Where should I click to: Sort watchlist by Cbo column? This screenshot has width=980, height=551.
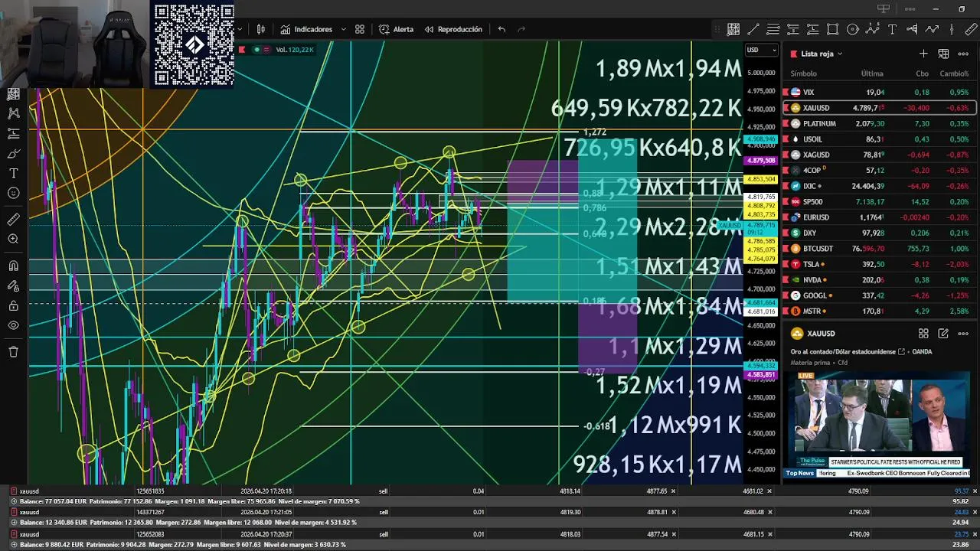pyautogui.click(x=922, y=73)
